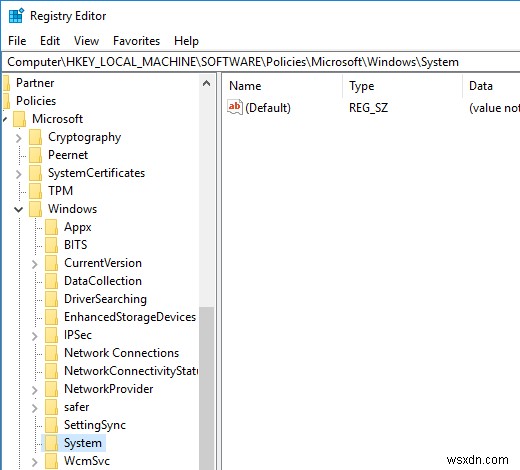The width and height of the screenshot is (520, 470).
Task: Expand the SystemCertificates key
Action: (x=19, y=174)
